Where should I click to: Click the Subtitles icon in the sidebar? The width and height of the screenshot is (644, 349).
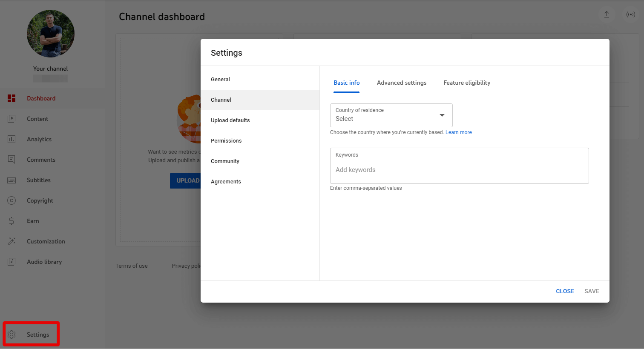(x=11, y=180)
